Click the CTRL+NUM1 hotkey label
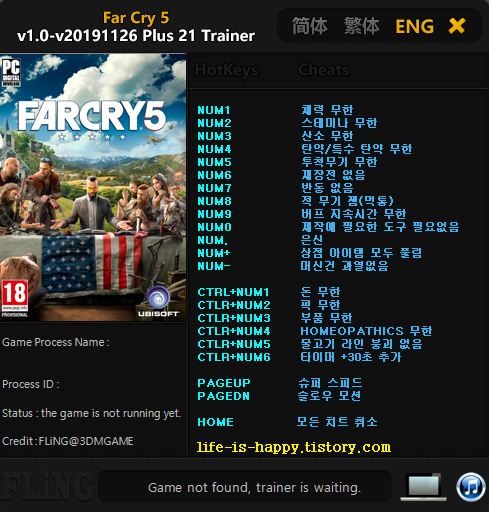The width and height of the screenshot is (489, 512). coord(233,292)
